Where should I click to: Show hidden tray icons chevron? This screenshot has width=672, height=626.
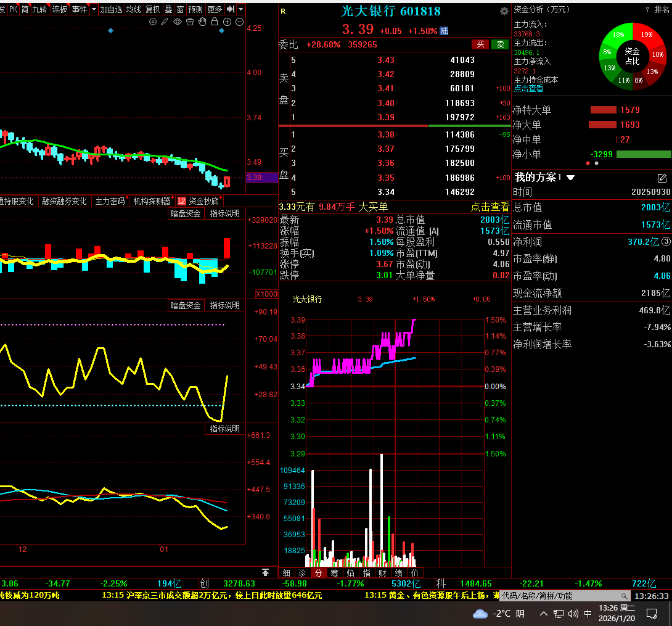tap(543, 614)
